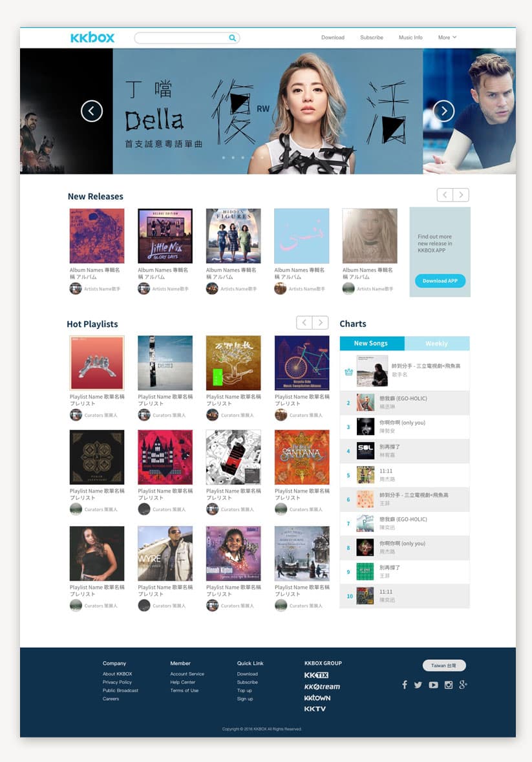Select the New Songs chart tab

[x=372, y=343]
